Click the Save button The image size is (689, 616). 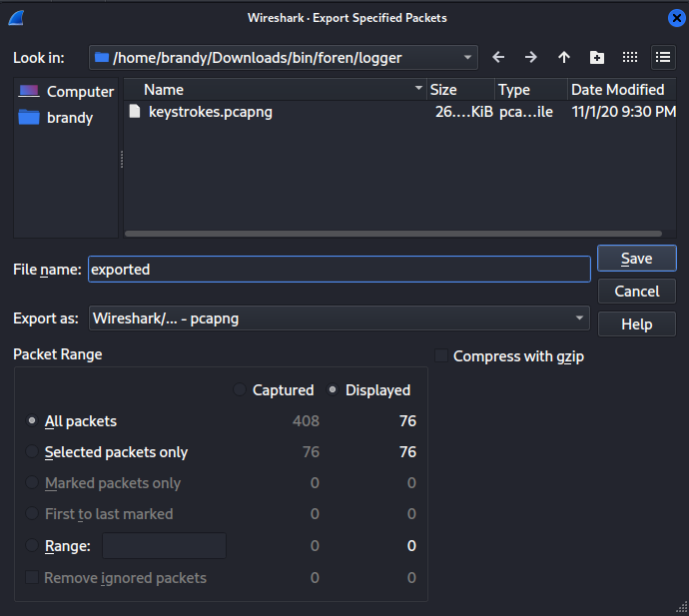coord(637,259)
